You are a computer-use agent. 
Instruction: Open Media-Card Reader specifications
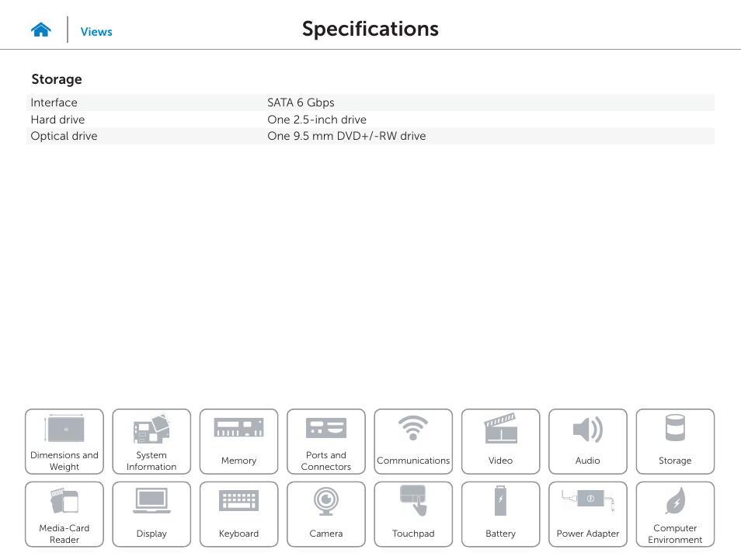(64, 514)
